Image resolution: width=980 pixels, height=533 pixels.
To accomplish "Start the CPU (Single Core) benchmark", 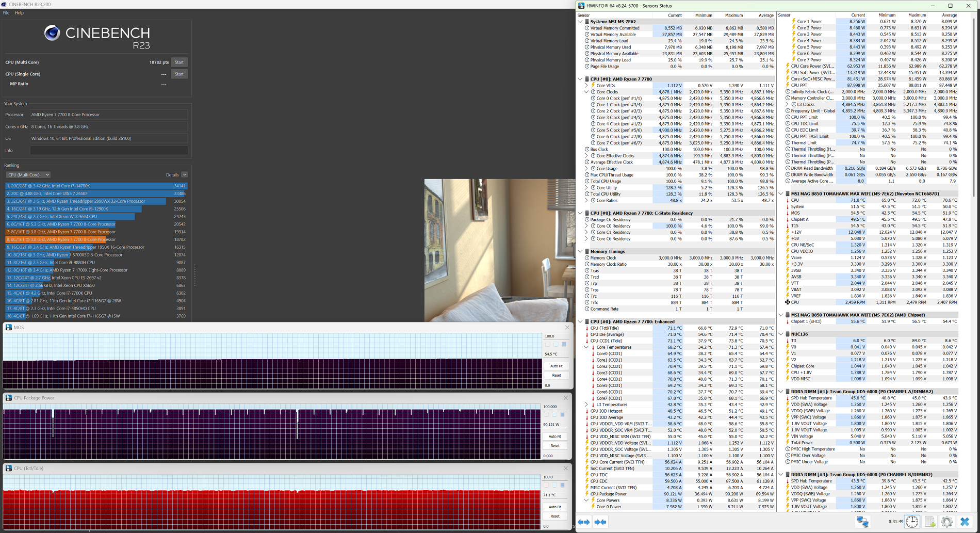I will (179, 74).
